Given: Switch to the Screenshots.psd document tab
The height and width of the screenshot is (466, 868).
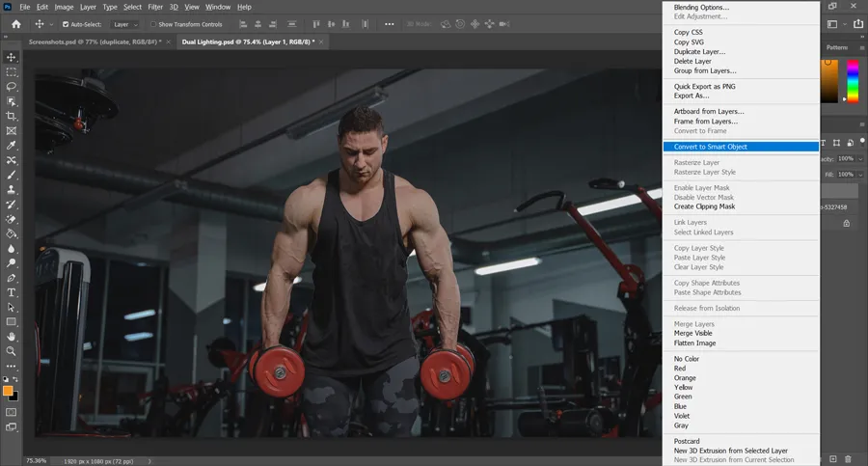Looking at the screenshot, I should pos(92,42).
